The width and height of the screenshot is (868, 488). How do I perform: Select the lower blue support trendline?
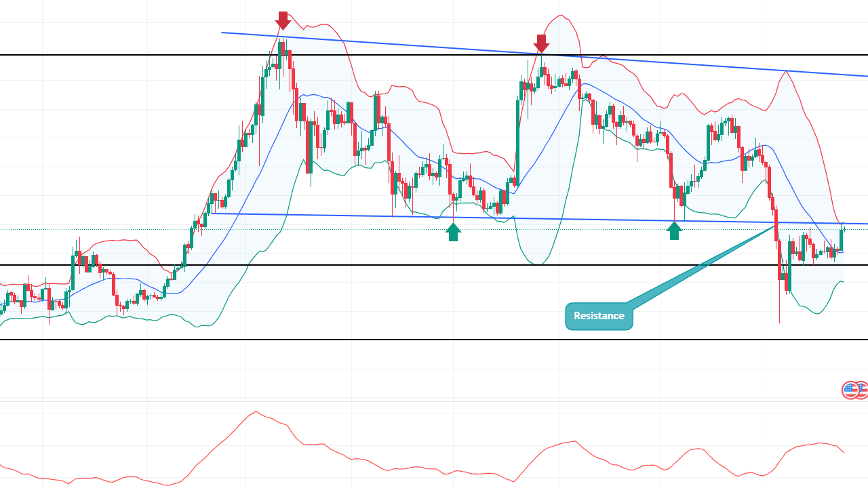coord(539,219)
